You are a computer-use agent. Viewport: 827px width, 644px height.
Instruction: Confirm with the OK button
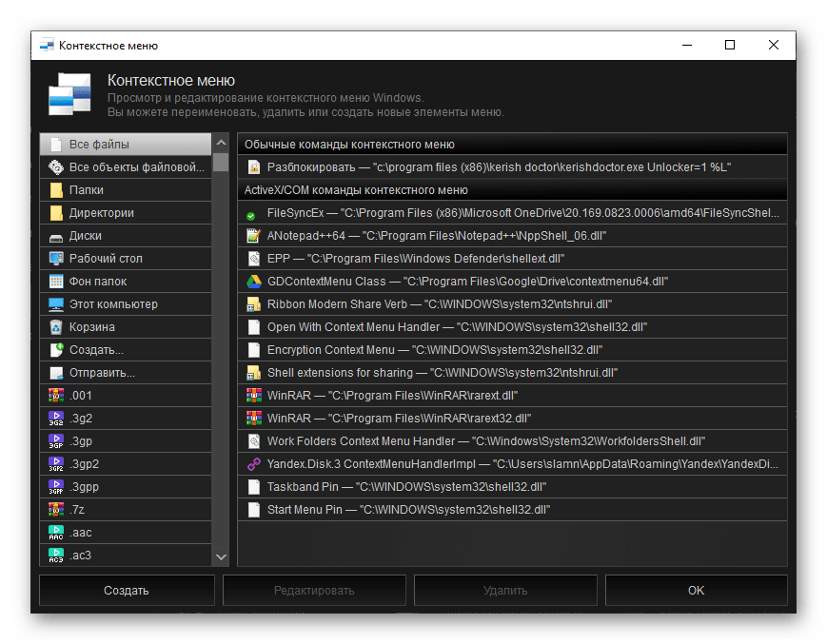(697, 590)
